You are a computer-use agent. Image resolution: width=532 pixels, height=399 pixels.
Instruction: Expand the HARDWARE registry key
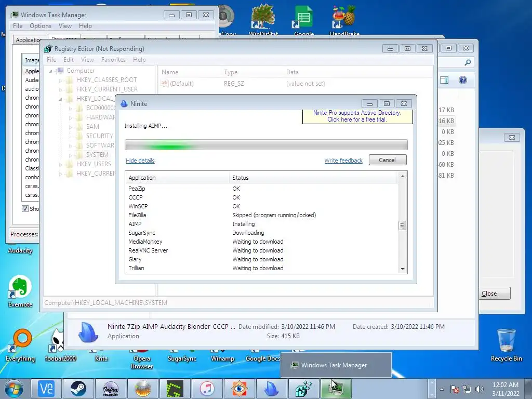pos(70,118)
